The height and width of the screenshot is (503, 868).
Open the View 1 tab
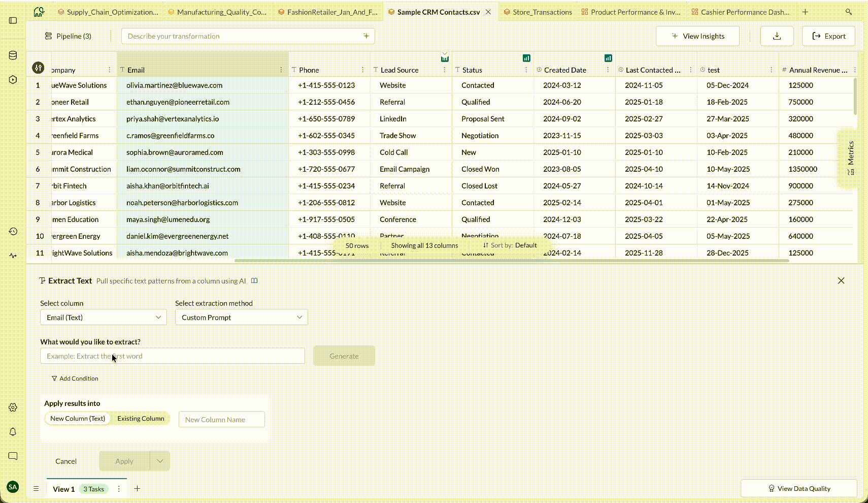point(63,489)
